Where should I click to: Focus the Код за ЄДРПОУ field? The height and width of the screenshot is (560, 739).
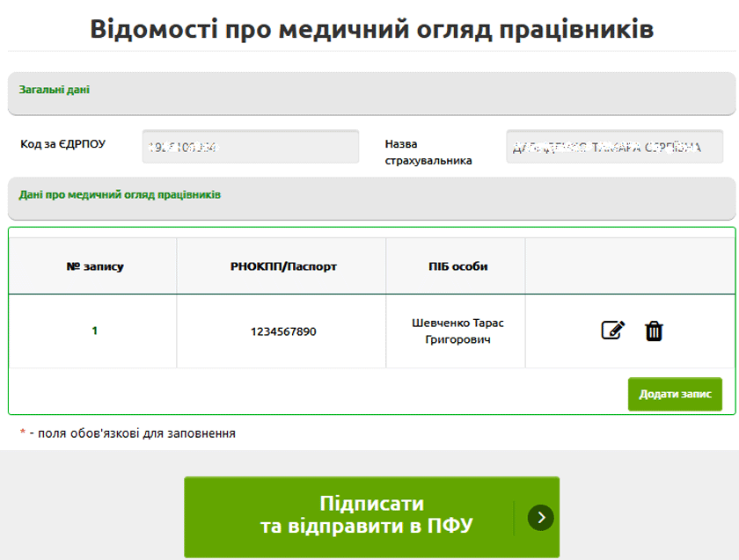(251, 147)
